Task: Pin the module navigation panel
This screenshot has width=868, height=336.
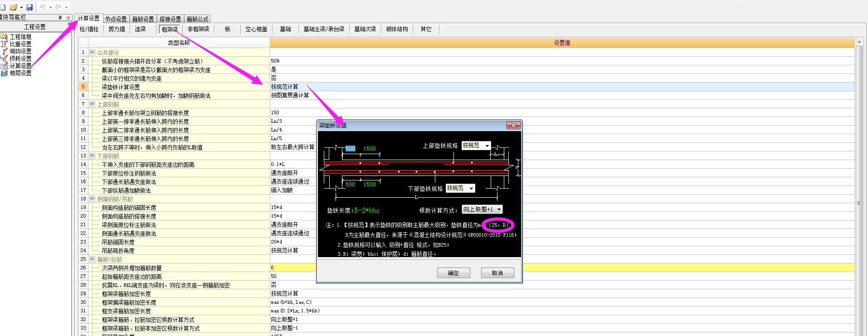Action: coord(60,18)
